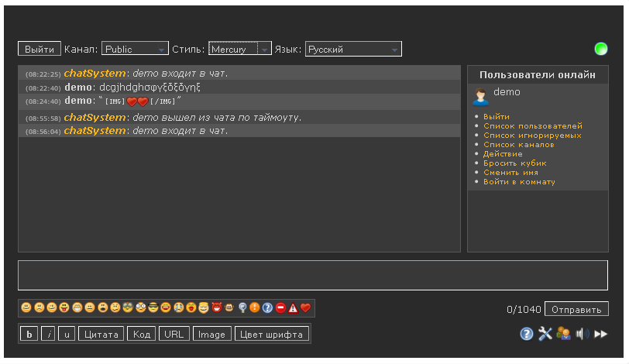
Task: Insert the sad face emoticon
Action: (x=39, y=307)
